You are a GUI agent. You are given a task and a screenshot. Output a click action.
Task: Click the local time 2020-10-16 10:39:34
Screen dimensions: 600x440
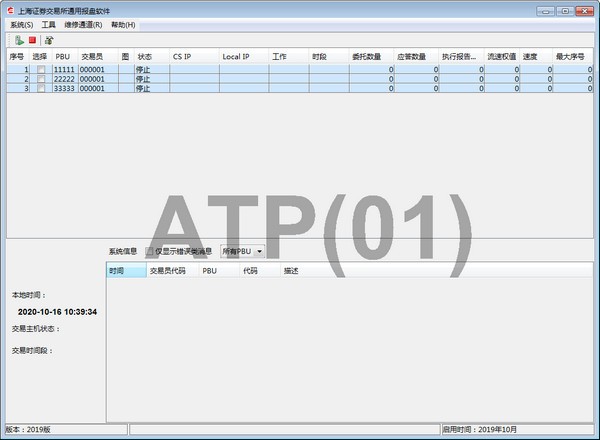click(57, 312)
